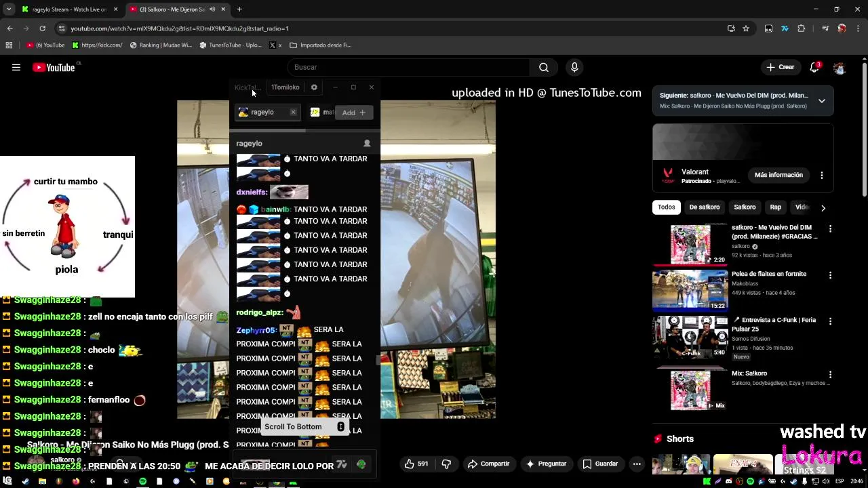Viewport: 868px width, 488px height.
Task: Mute the Saikoro YouTube tab audio icon
Action: pyautogui.click(x=212, y=9)
